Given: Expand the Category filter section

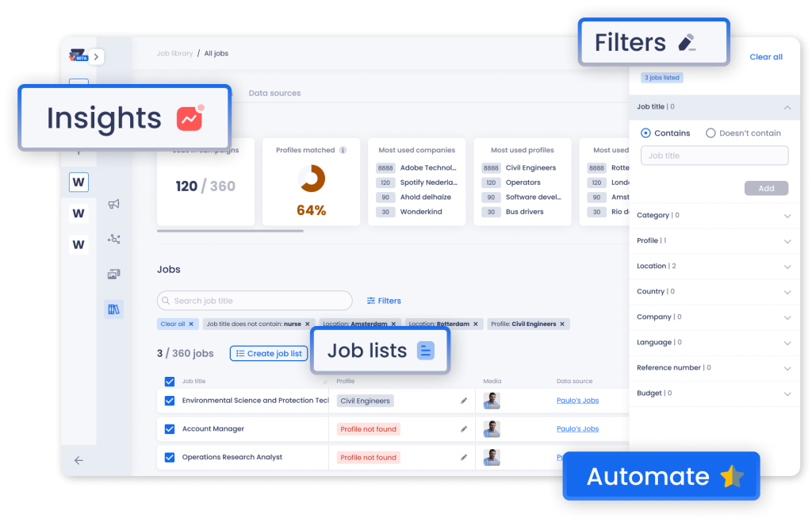Looking at the screenshot, I should coord(787,216).
